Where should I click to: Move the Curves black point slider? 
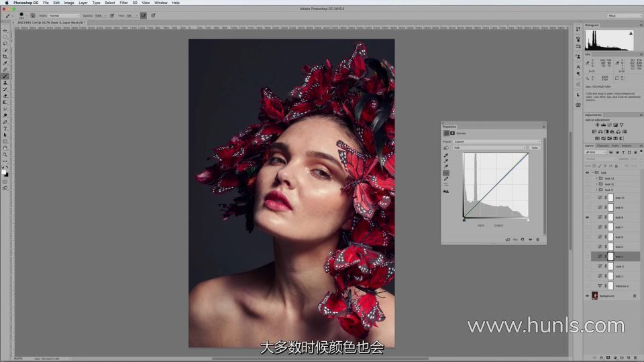point(464,221)
